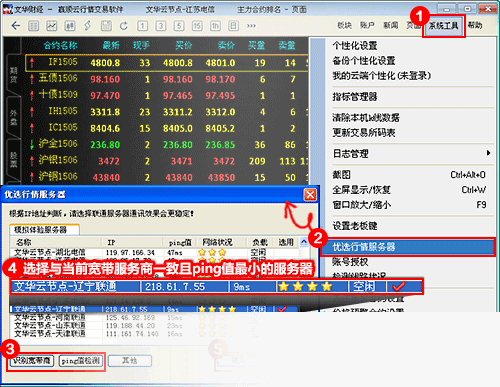Sort by 最新 column header
500x387 pixels.
[x=111, y=45]
